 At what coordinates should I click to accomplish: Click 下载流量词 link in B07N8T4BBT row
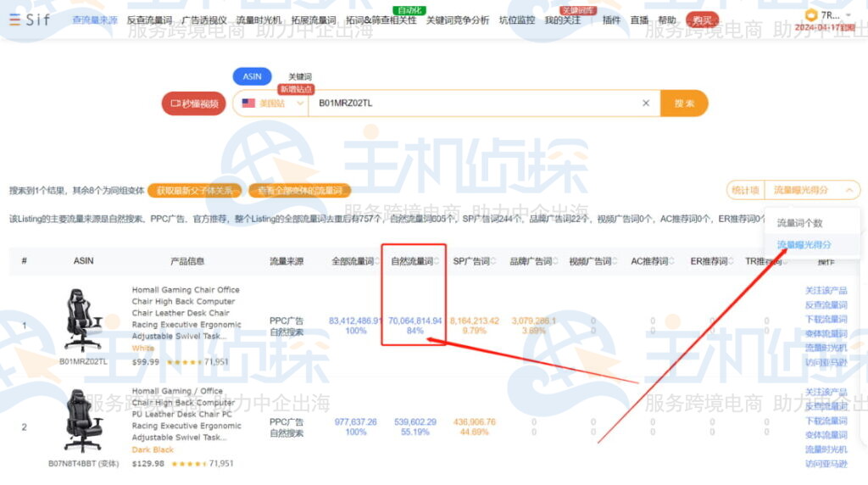[x=826, y=421]
